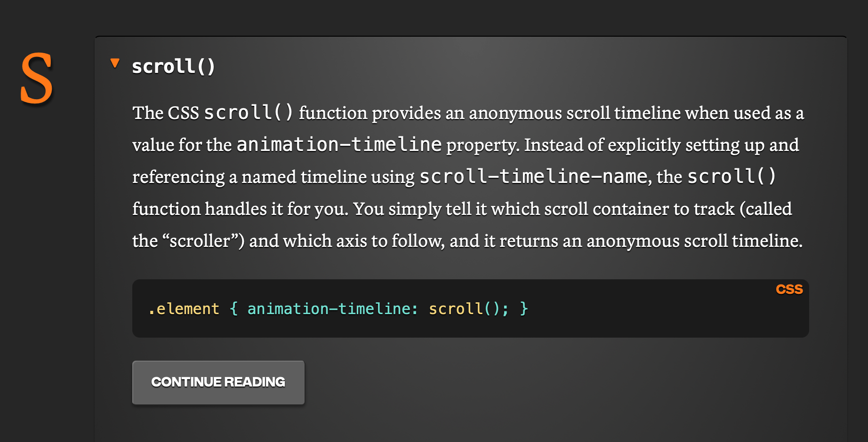The image size is (868, 442).
Task: Click animation-timeline: property inside the code block
Action: 332,309
